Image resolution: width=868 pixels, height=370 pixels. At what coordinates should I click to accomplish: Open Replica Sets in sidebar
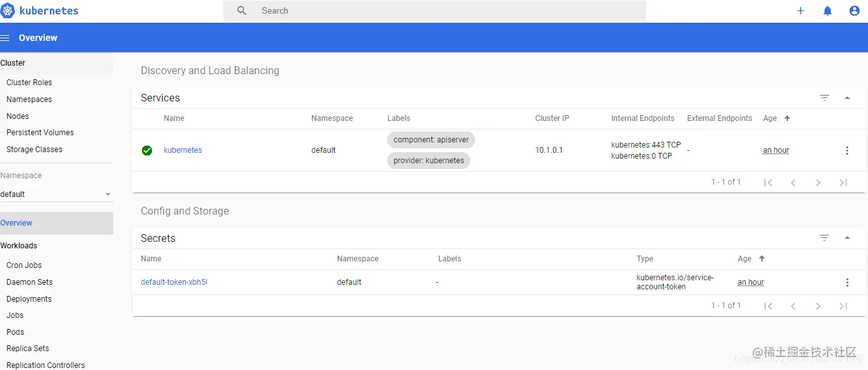tap(28, 349)
